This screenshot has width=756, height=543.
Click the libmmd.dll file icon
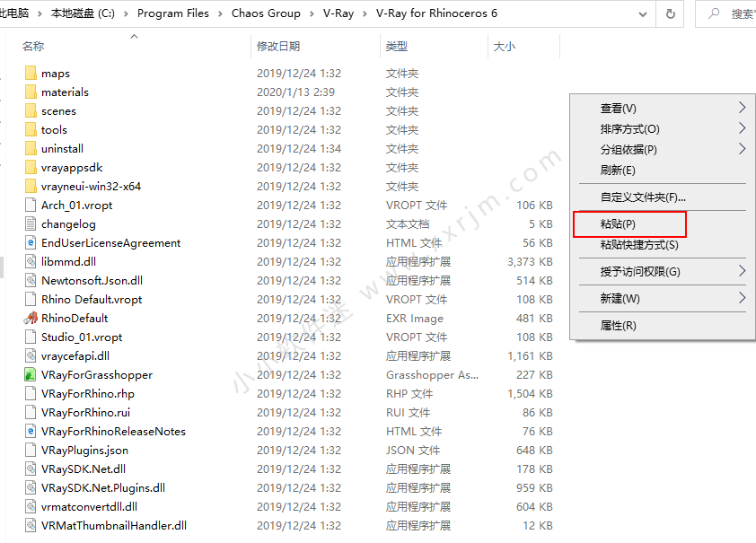tap(31, 261)
